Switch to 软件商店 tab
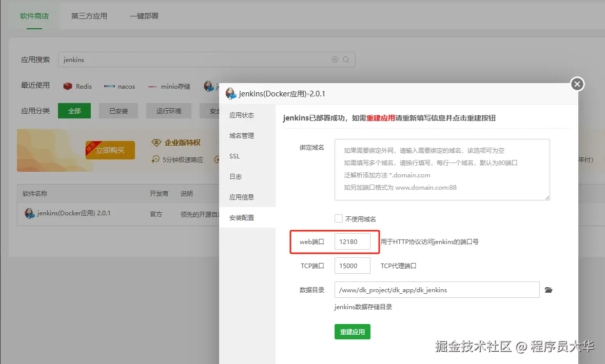Viewport: 605px width, 364px height. click(34, 16)
